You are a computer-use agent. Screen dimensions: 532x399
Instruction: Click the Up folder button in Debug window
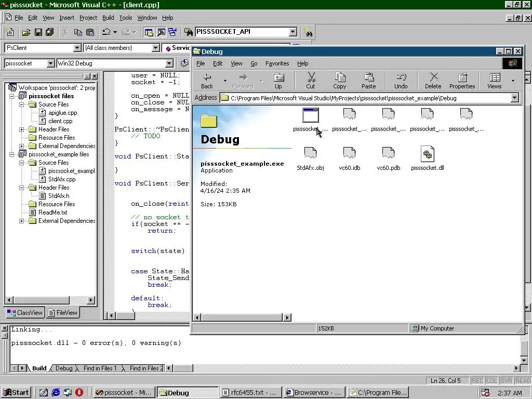tap(278, 81)
